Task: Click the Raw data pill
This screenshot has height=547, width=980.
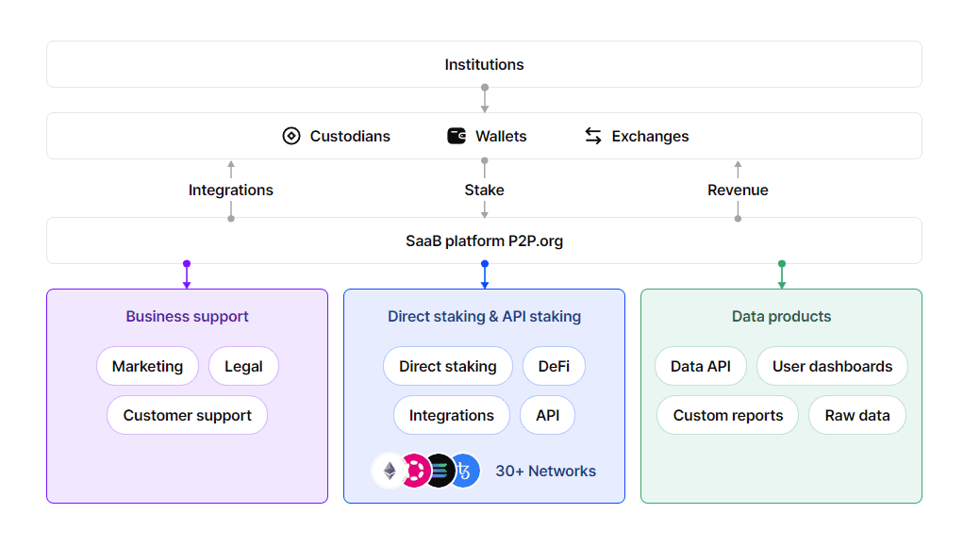Action: click(x=857, y=415)
